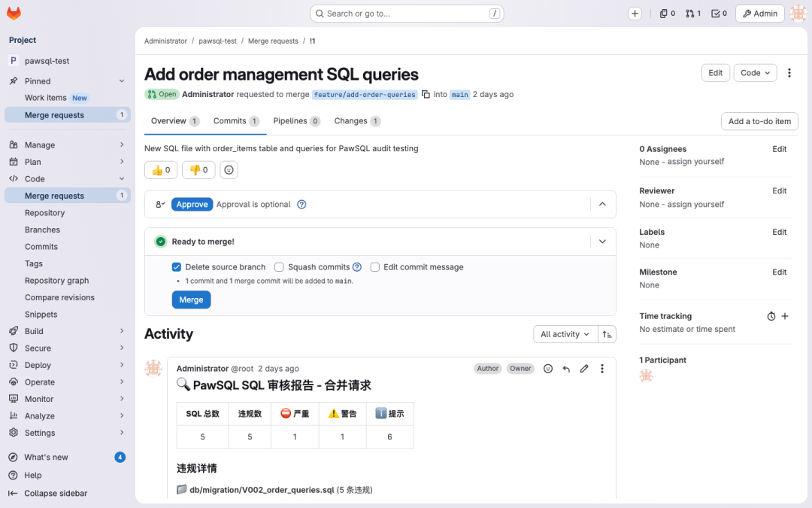Collapse the approval widget chevron
The image size is (812, 508).
click(602, 204)
